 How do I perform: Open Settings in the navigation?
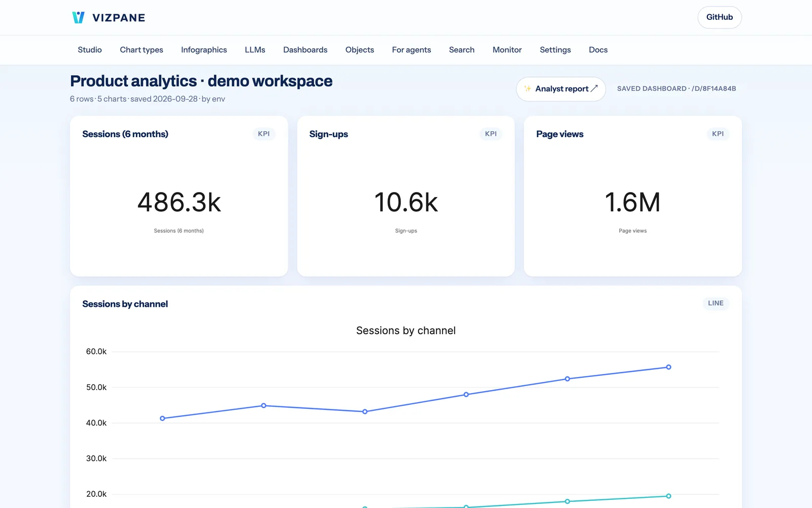(555, 50)
